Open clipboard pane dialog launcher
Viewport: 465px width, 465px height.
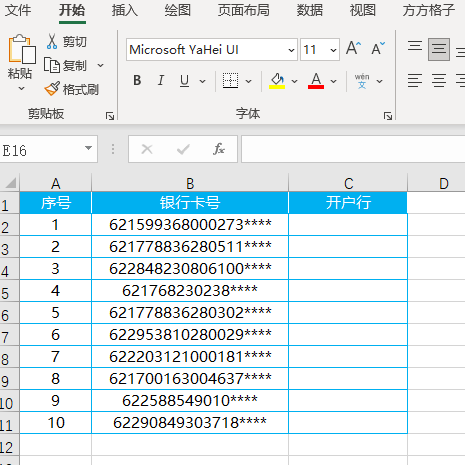point(110,116)
